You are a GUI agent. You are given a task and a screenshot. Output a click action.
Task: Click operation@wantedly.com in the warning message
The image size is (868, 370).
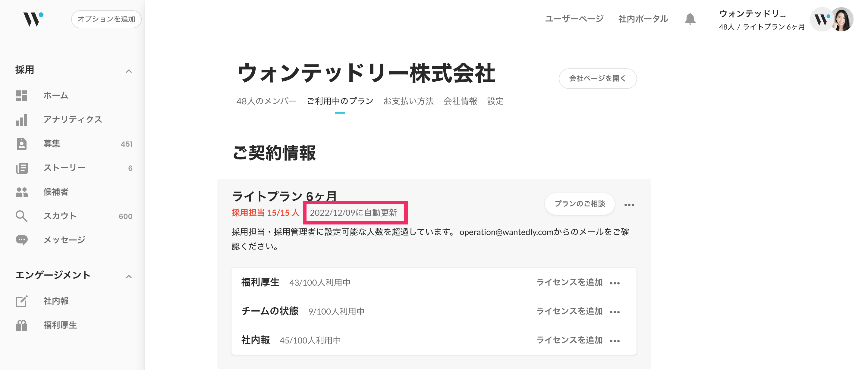[x=506, y=232]
